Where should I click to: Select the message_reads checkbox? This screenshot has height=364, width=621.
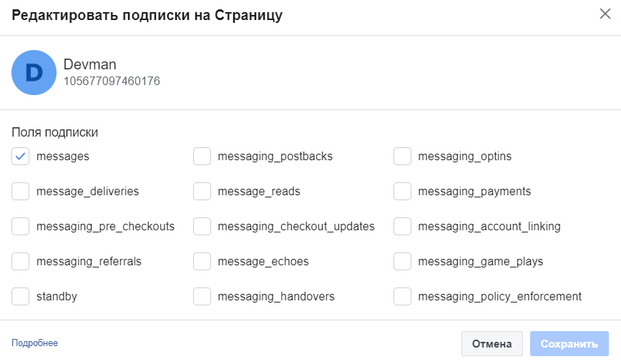click(x=202, y=191)
